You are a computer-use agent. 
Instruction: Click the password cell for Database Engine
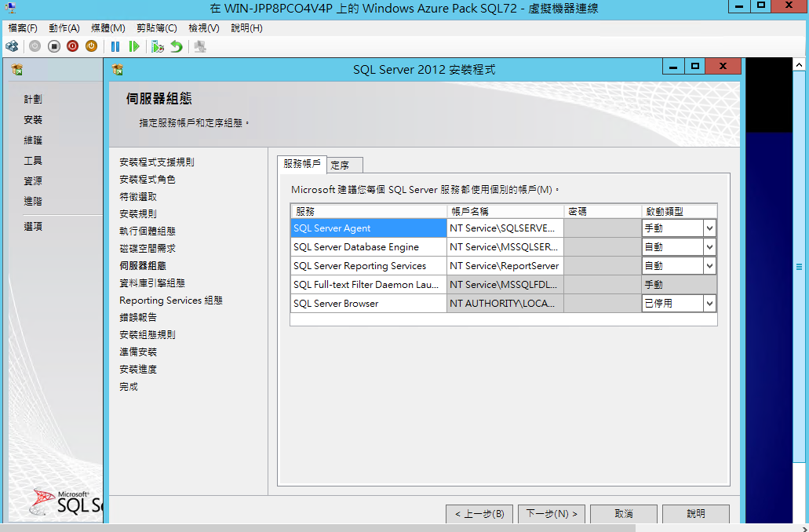(602, 247)
